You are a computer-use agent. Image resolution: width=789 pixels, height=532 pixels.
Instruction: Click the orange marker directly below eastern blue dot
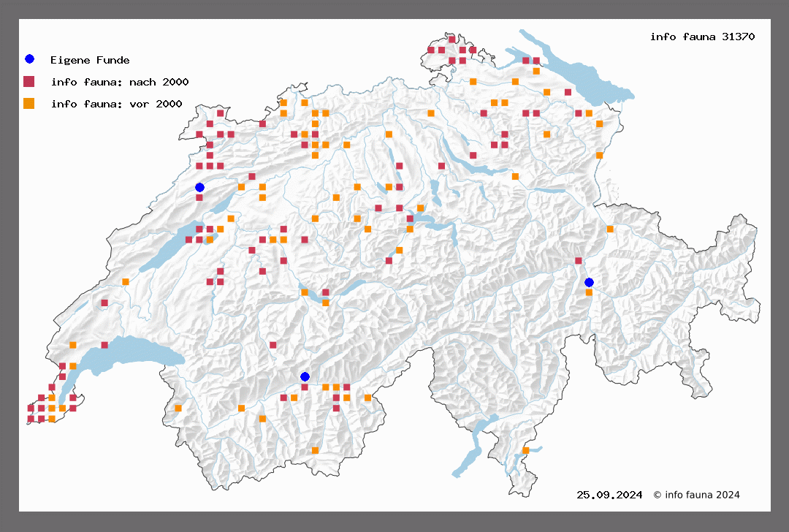589,292
